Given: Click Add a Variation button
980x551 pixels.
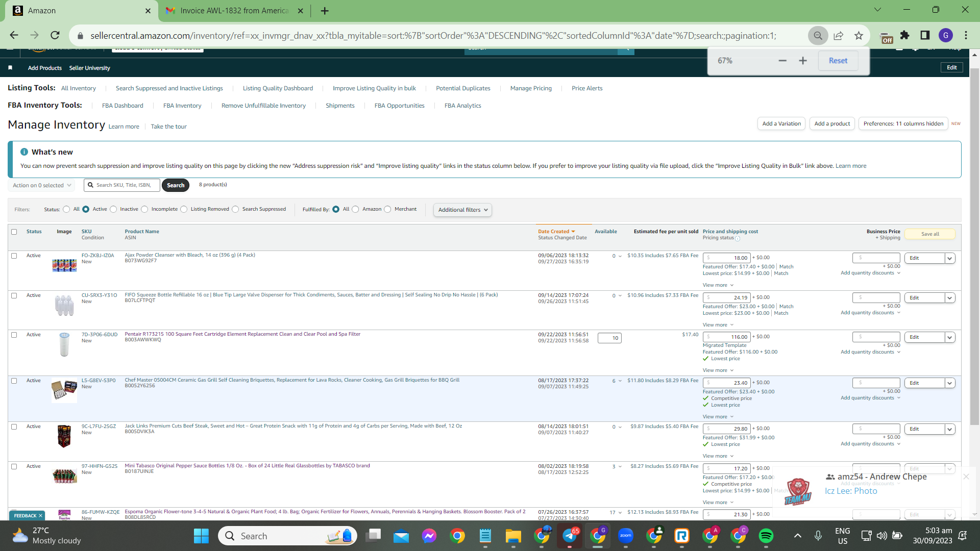Looking at the screenshot, I should click(x=781, y=123).
